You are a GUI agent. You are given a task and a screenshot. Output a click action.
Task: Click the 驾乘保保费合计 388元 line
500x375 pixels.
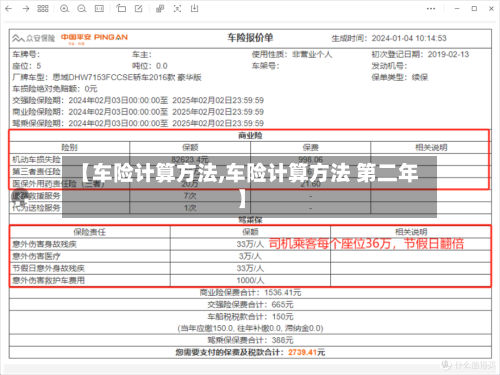[x=250, y=340]
